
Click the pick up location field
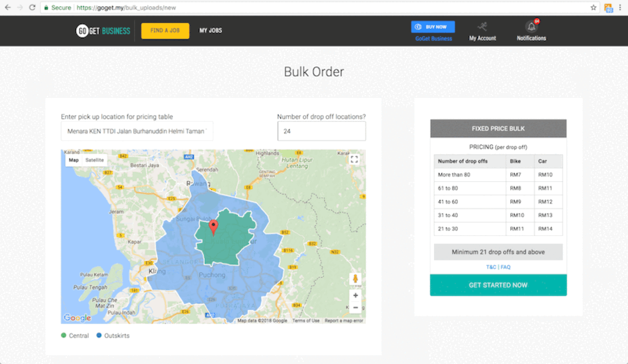click(x=137, y=131)
